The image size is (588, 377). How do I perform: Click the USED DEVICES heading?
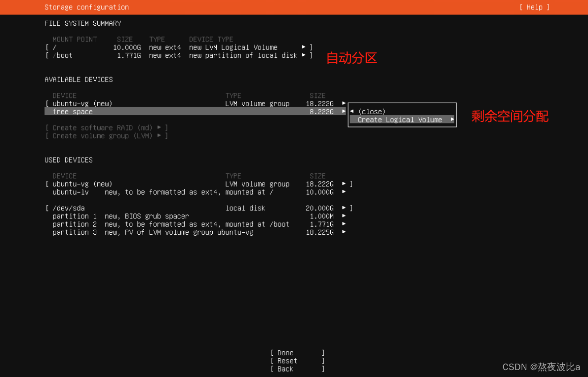(x=69, y=160)
